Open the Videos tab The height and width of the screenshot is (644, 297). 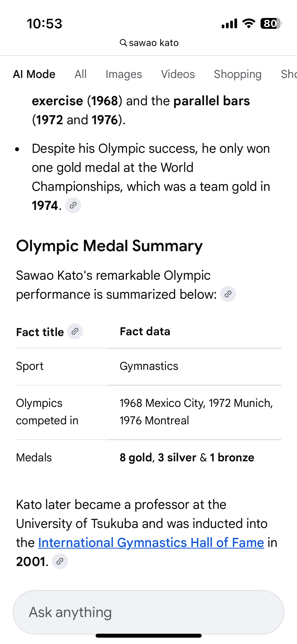pos(178,74)
